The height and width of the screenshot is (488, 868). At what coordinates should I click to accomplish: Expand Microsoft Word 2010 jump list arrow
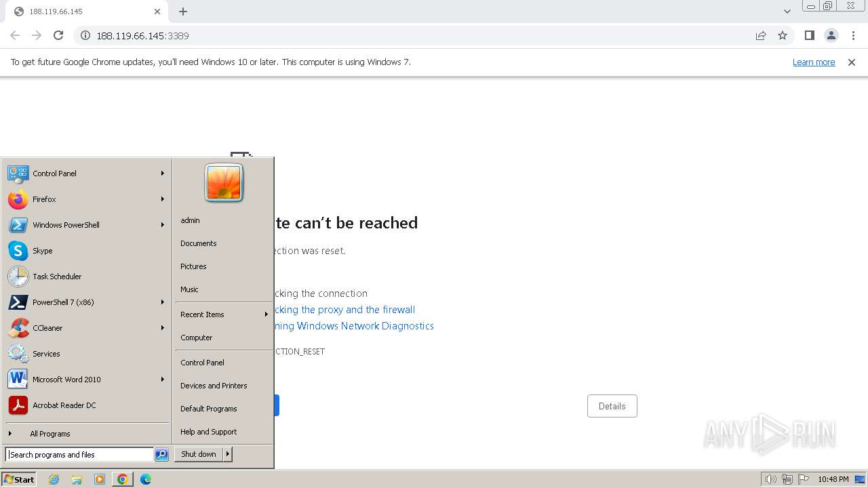coord(163,380)
